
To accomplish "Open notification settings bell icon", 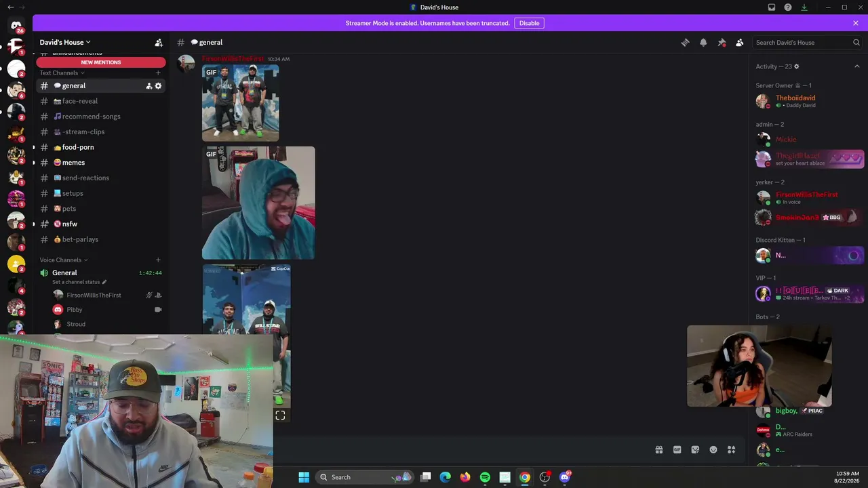I will pyautogui.click(x=703, y=42).
